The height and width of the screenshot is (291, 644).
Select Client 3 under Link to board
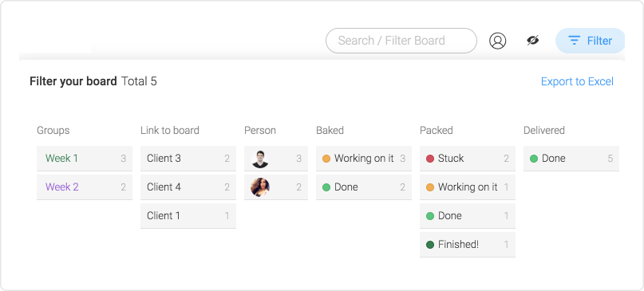(x=188, y=159)
